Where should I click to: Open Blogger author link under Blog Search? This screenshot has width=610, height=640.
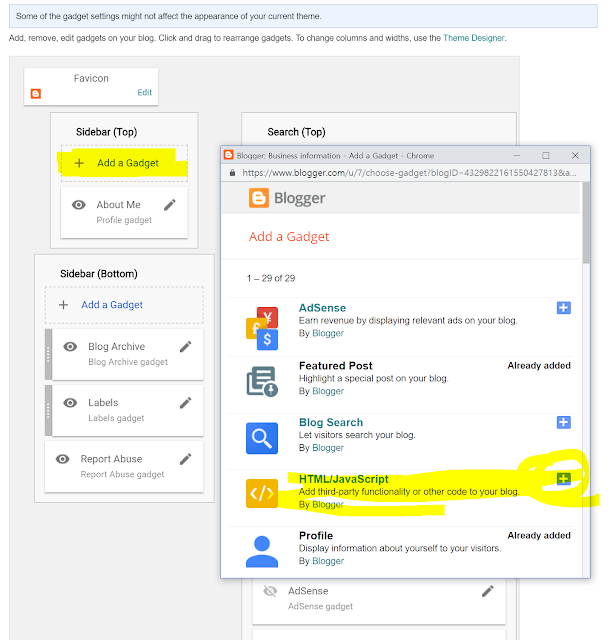[x=328, y=448]
